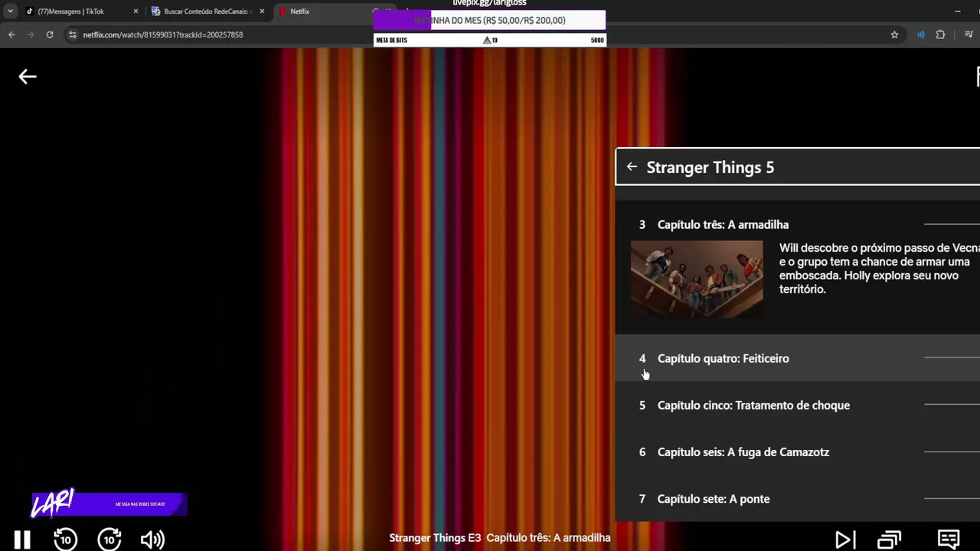Rewind 10 seconds
Image resolution: width=980 pixels, height=551 pixels.
click(66, 540)
